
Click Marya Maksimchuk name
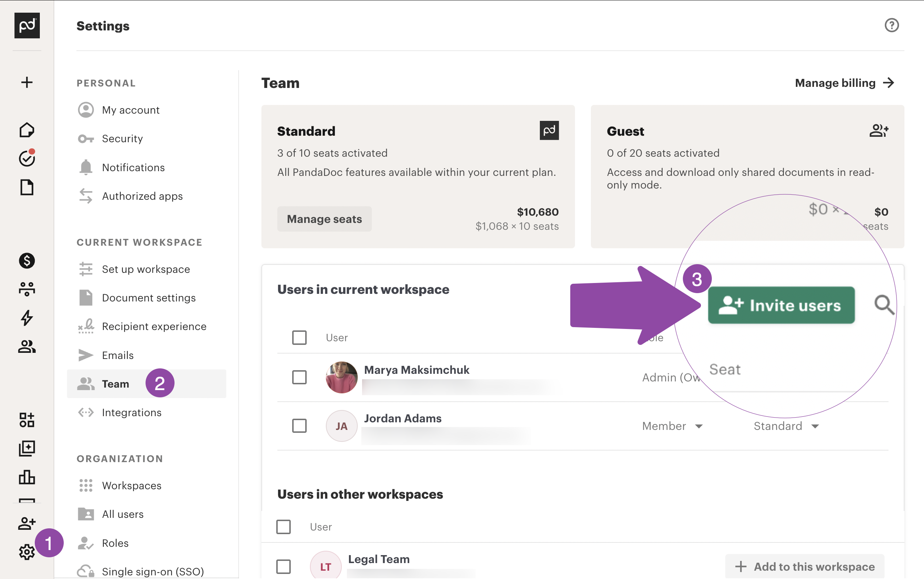(x=416, y=370)
